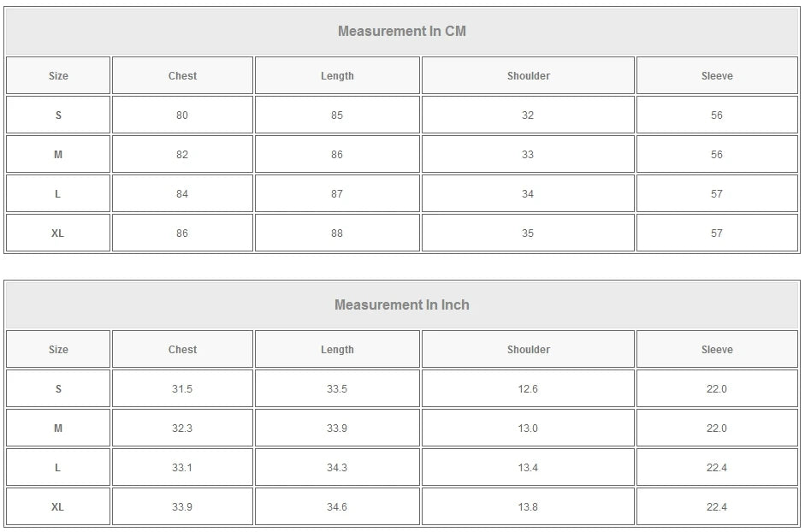Screen dimensions: 805x532
Task: Select the M size label in the Inch table
Action: pos(58,429)
